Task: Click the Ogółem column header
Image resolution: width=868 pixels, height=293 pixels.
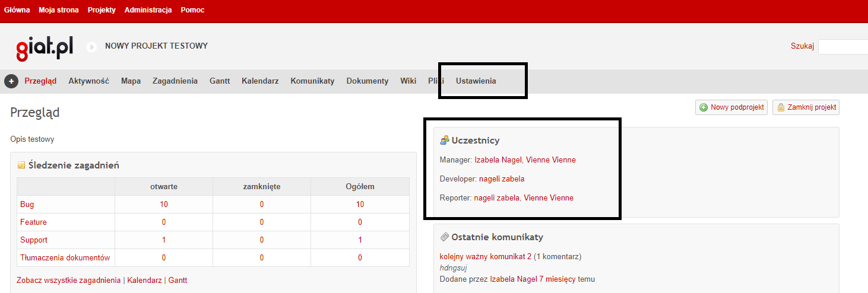Action: point(360,186)
